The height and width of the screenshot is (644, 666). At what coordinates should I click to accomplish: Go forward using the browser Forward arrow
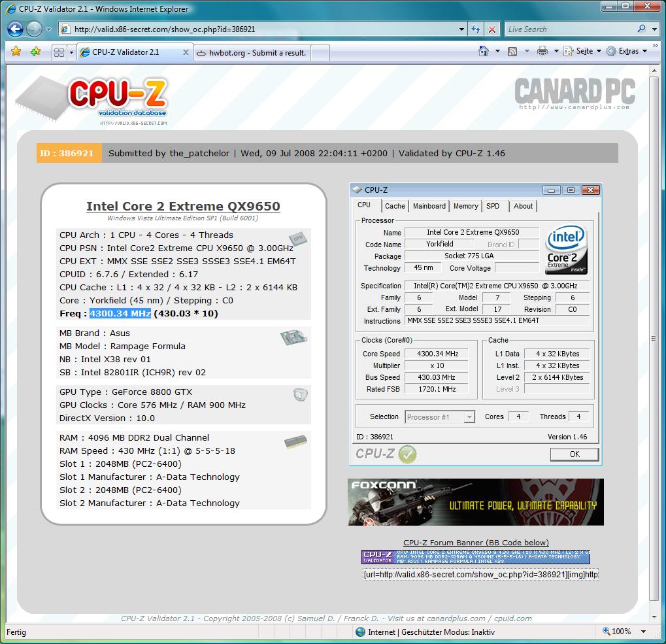[34, 29]
